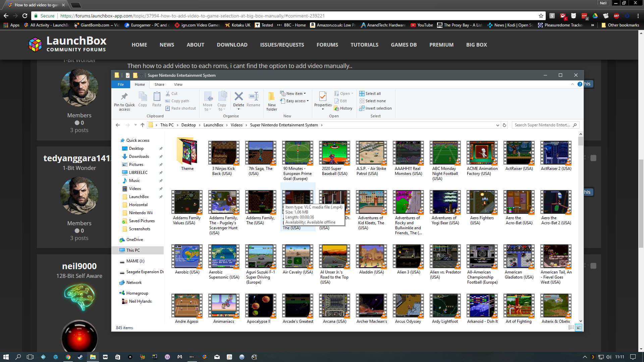Image resolution: width=644 pixels, height=362 pixels.
Task: Click the Explorer help question icon
Action: [x=580, y=84]
